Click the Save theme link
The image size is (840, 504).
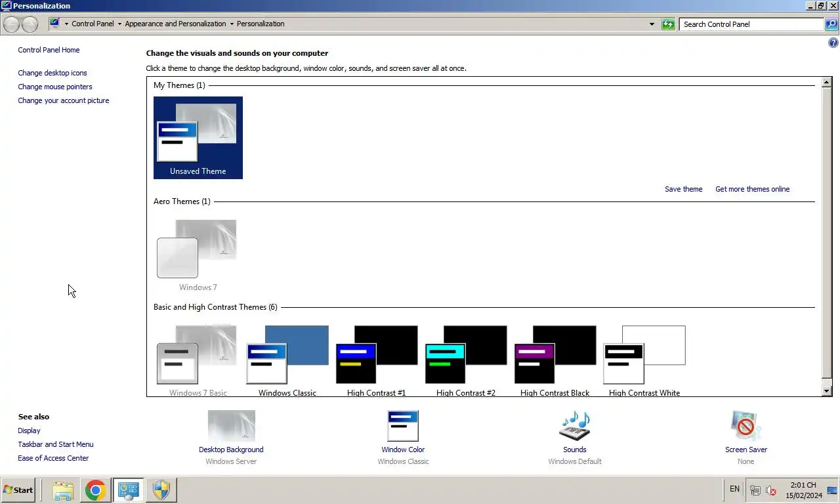(x=683, y=189)
